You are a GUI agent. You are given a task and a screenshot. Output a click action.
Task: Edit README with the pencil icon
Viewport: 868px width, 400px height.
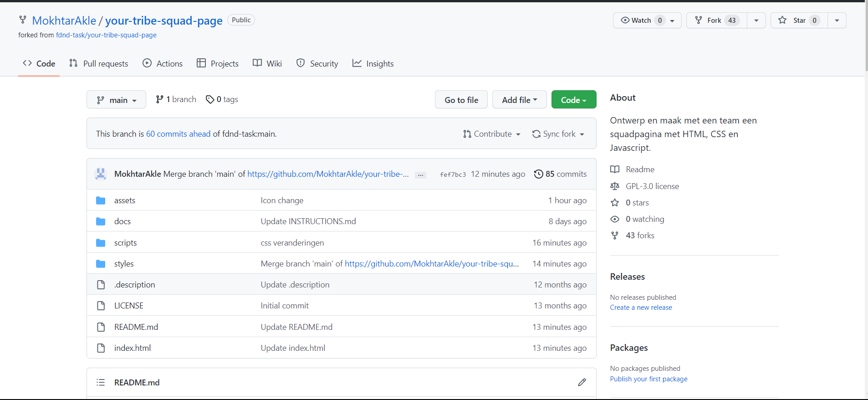pos(582,382)
